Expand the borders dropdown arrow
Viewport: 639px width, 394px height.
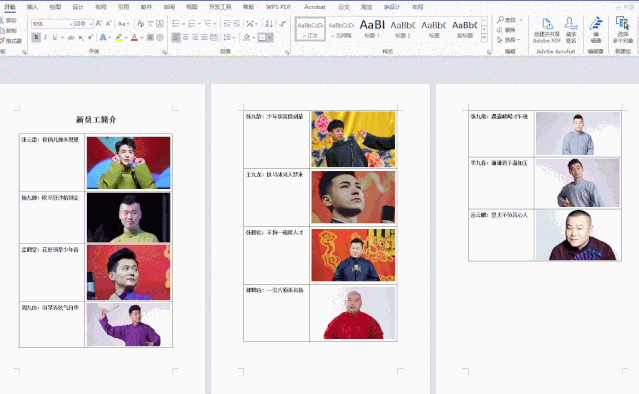tap(270, 37)
